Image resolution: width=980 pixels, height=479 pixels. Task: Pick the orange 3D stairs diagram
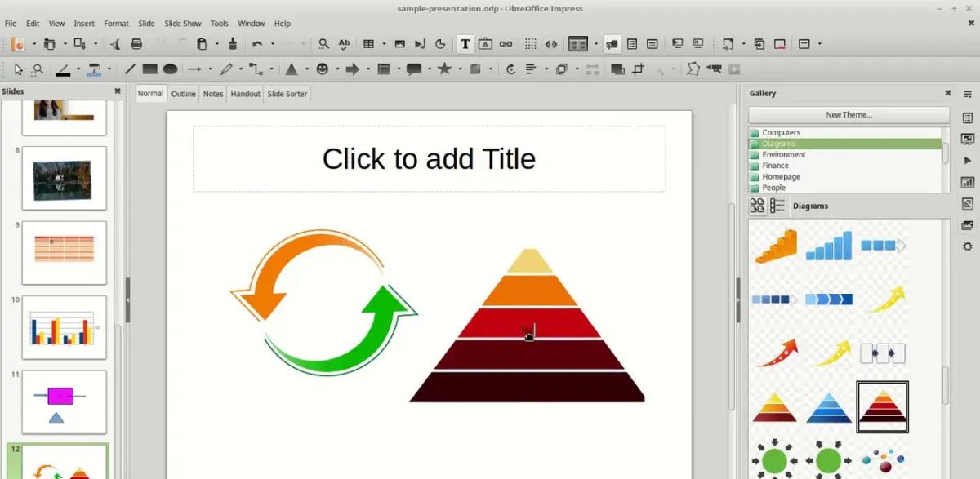point(775,246)
